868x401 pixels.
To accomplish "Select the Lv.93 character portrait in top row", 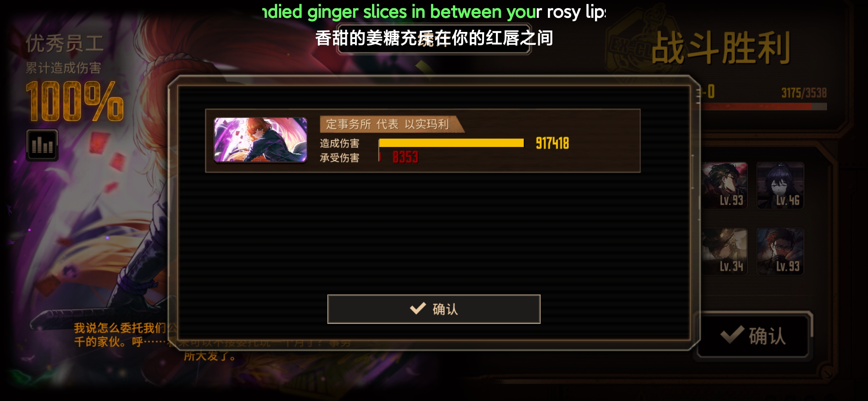I will pos(725,186).
